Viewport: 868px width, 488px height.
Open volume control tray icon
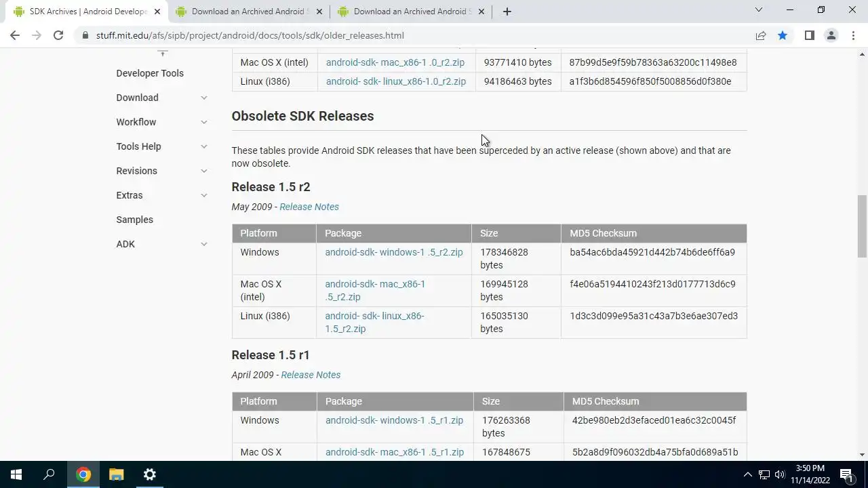tap(780, 474)
